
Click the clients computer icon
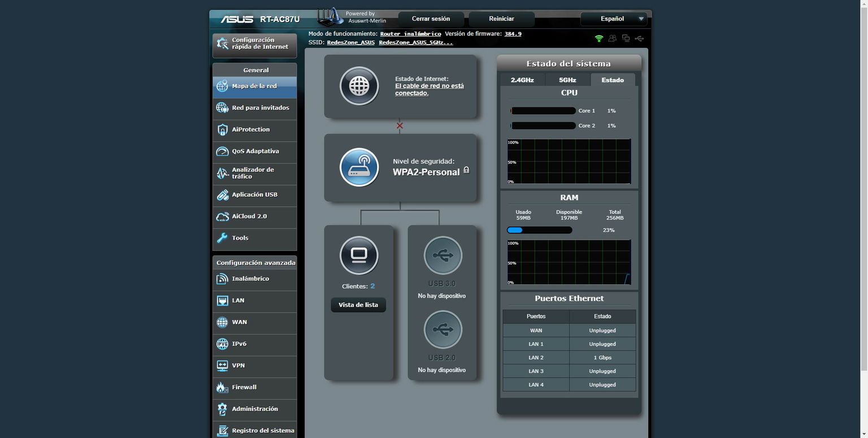tap(359, 255)
